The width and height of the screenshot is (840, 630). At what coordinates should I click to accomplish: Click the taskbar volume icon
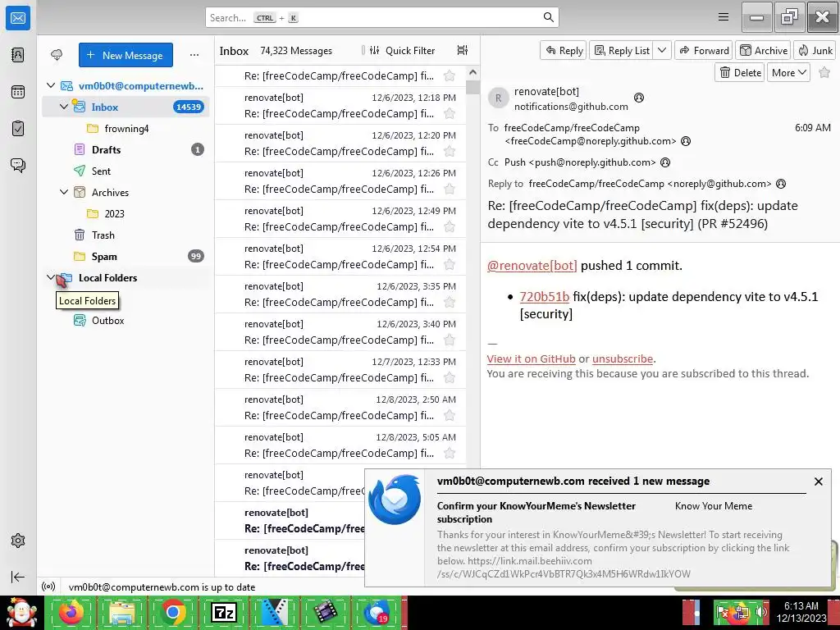(x=760, y=611)
